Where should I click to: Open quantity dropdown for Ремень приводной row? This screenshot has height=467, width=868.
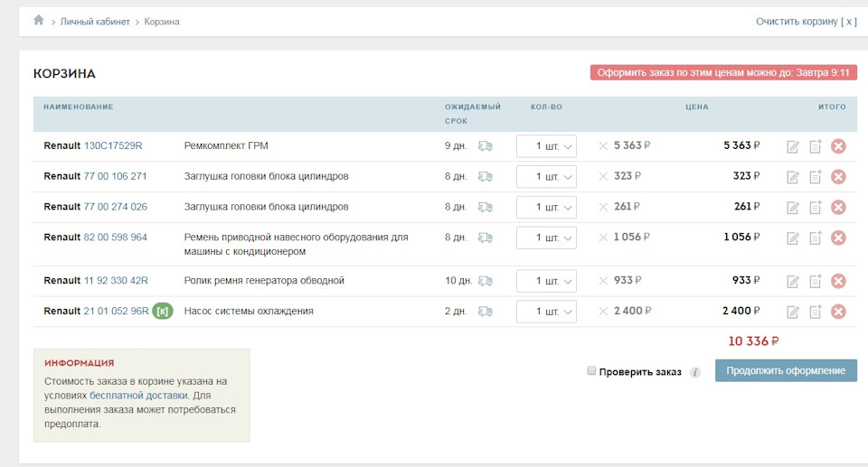546,238
